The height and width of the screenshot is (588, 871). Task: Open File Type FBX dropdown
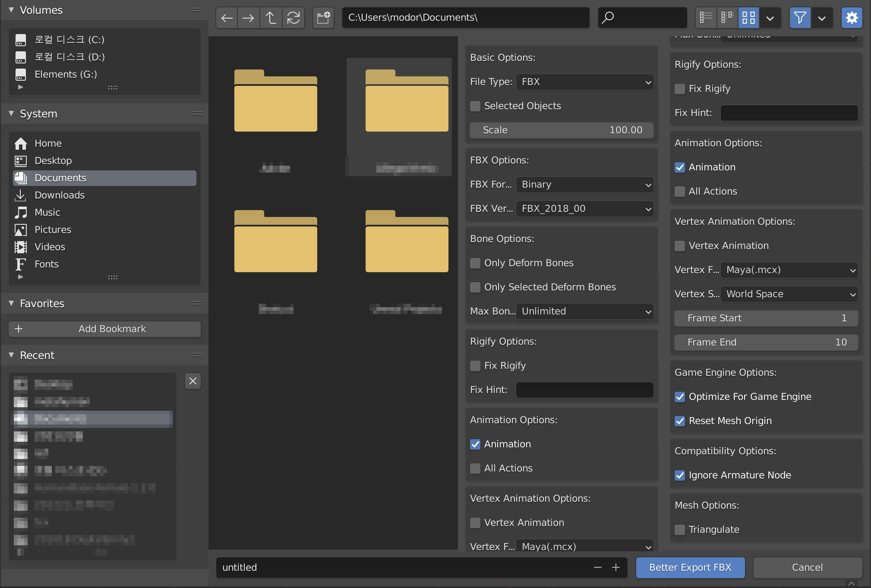click(x=585, y=82)
